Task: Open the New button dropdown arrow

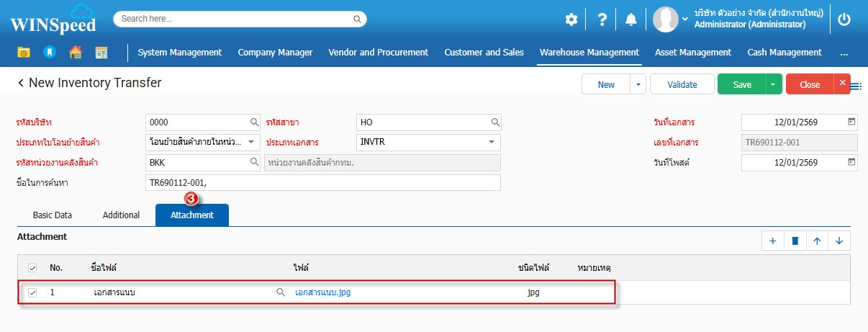Action: [x=638, y=84]
